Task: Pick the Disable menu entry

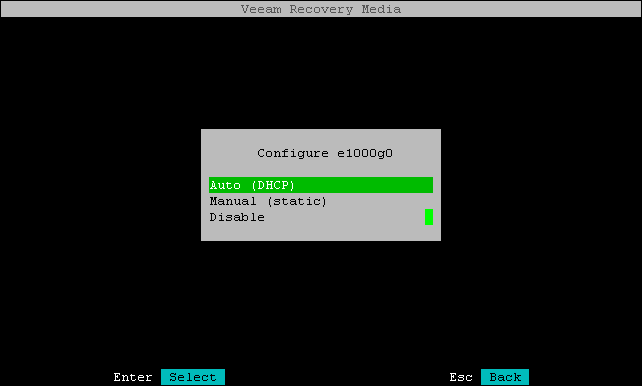Action: (x=316, y=217)
